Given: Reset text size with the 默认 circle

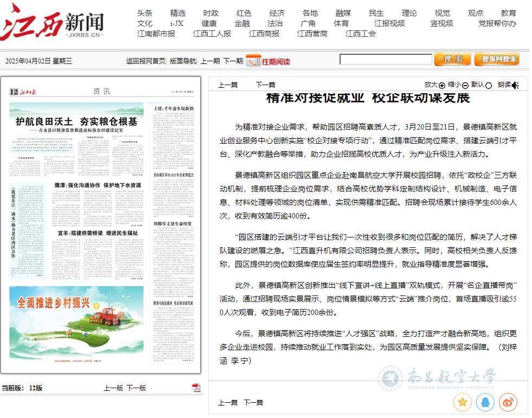Looking at the screenshot, I should click(489, 85).
